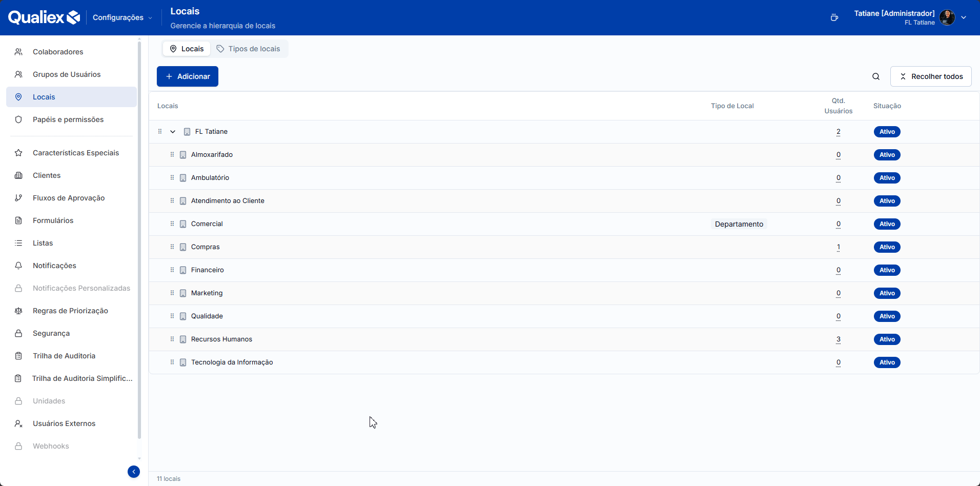
Task: Click the building icon beside Financeiro
Action: click(x=183, y=270)
